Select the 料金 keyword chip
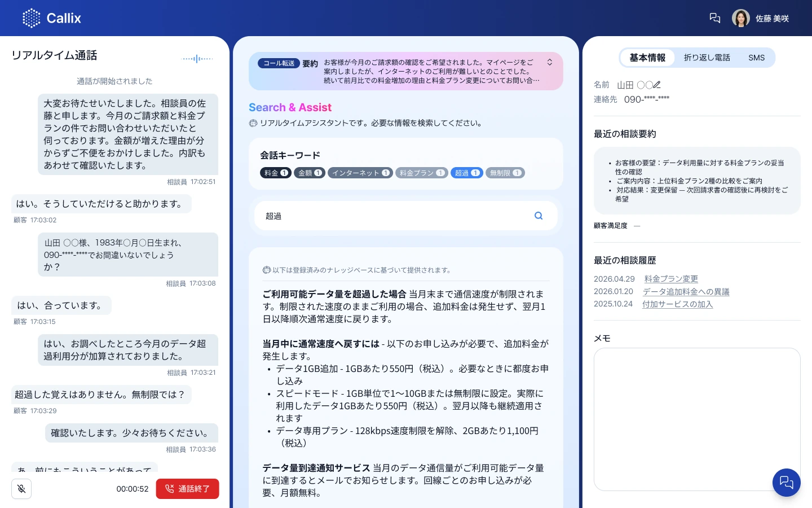 [276, 173]
